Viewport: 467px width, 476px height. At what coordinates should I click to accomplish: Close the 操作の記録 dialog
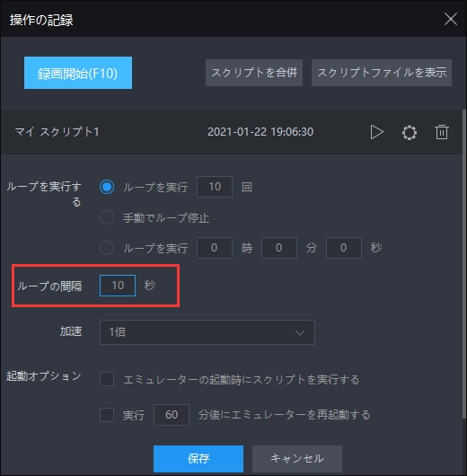[451, 19]
